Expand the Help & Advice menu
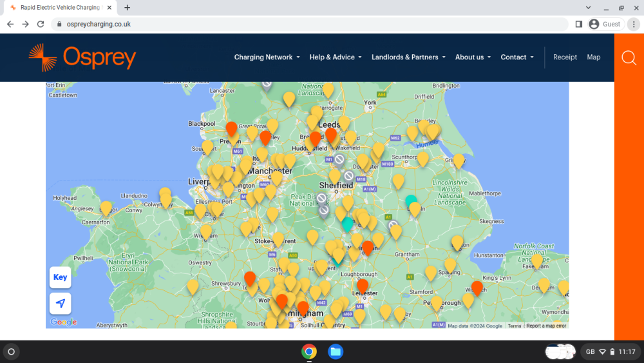Image resolution: width=644 pixels, height=363 pixels. tap(336, 57)
